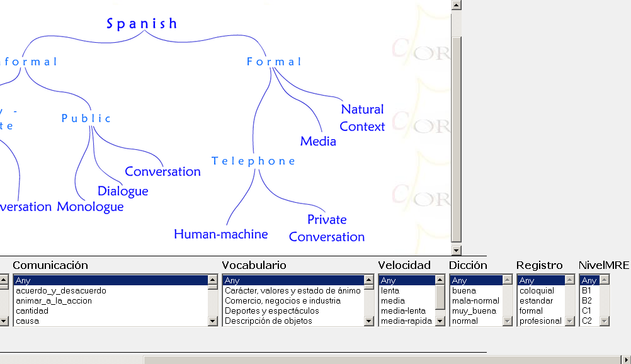Select Monologue under Public

(90, 207)
